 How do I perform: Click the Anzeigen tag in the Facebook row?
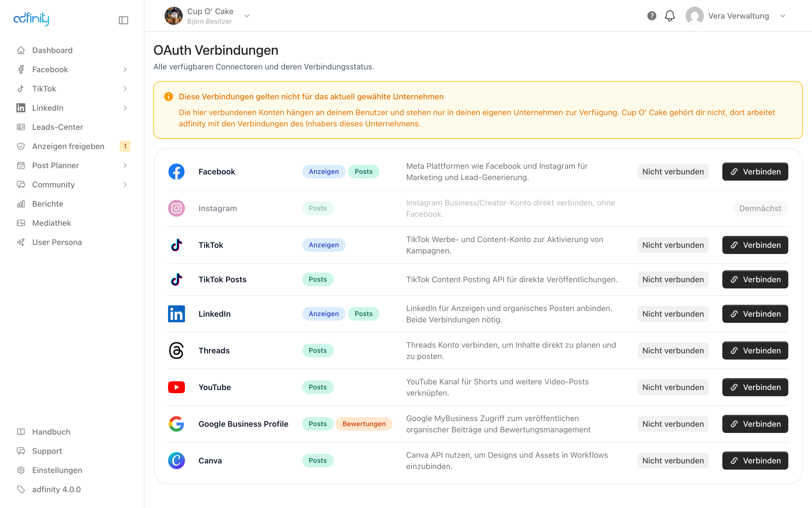[x=324, y=172]
